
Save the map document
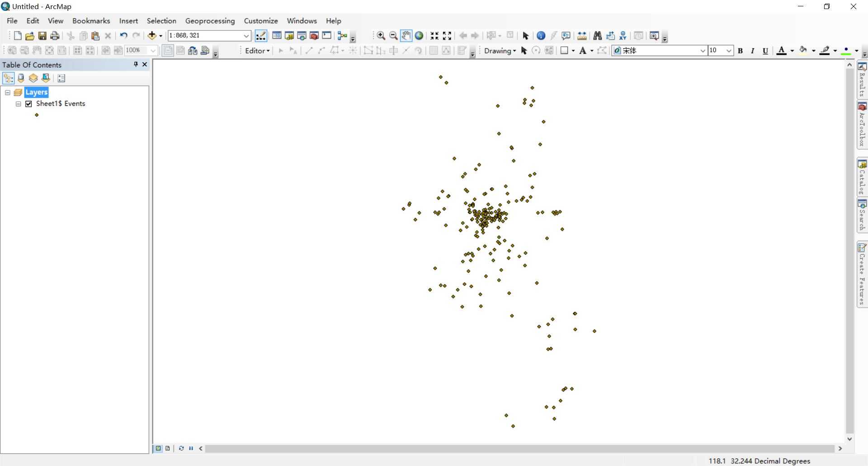click(x=42, y=36)
